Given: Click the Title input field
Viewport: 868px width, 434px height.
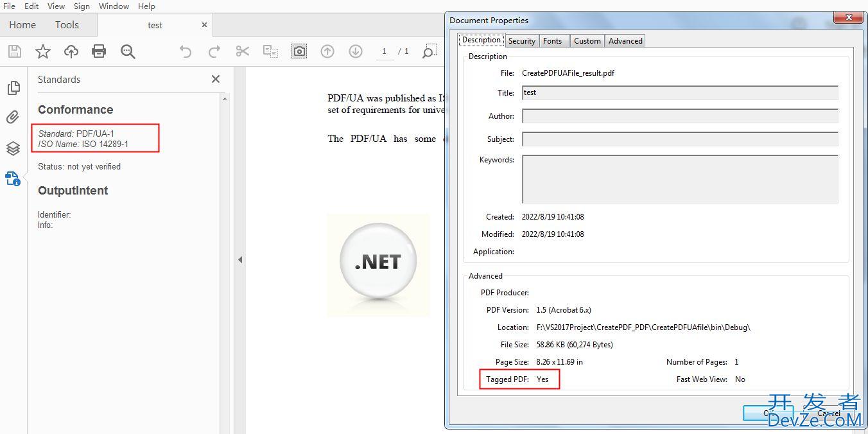Looking at the screenshot, I should coord(680,93).
